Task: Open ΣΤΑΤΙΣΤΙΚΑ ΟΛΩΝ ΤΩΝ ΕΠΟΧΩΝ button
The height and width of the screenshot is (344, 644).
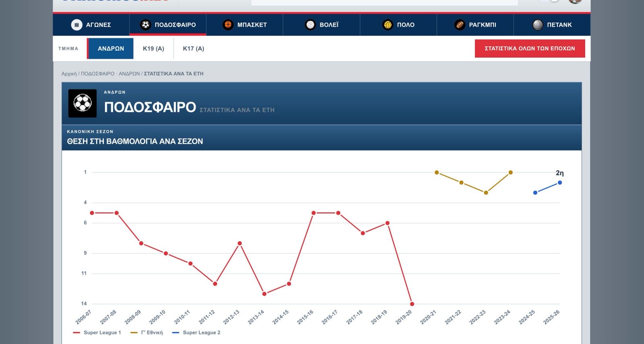Action: click(x=530, y=48)
